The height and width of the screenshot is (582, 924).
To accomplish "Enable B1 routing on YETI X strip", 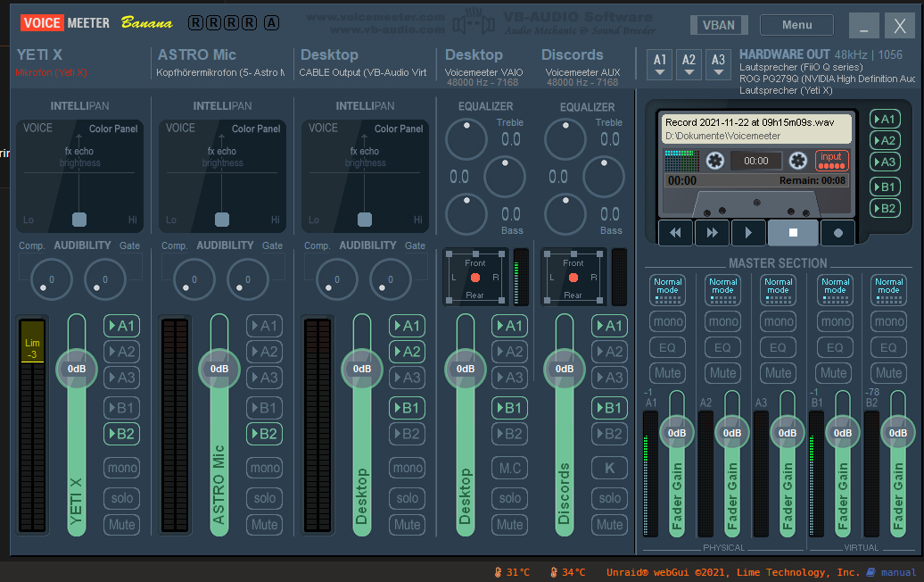I will click(x=122, y=408).
